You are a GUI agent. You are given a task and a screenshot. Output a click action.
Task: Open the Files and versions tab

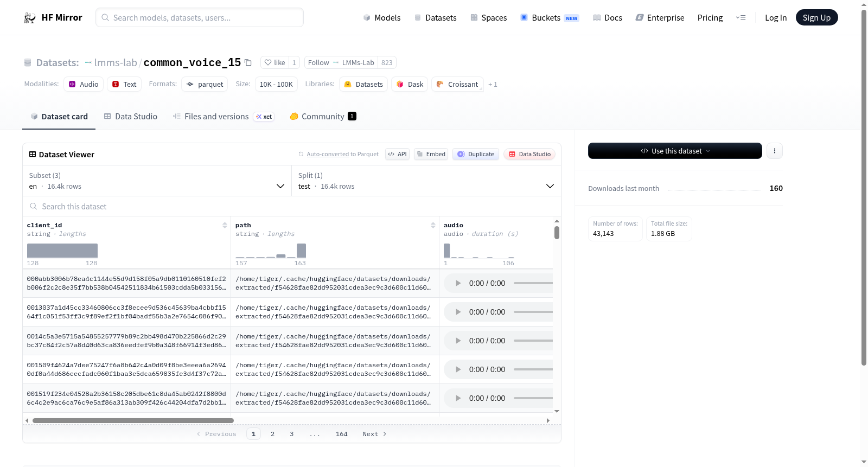(224, 117)
